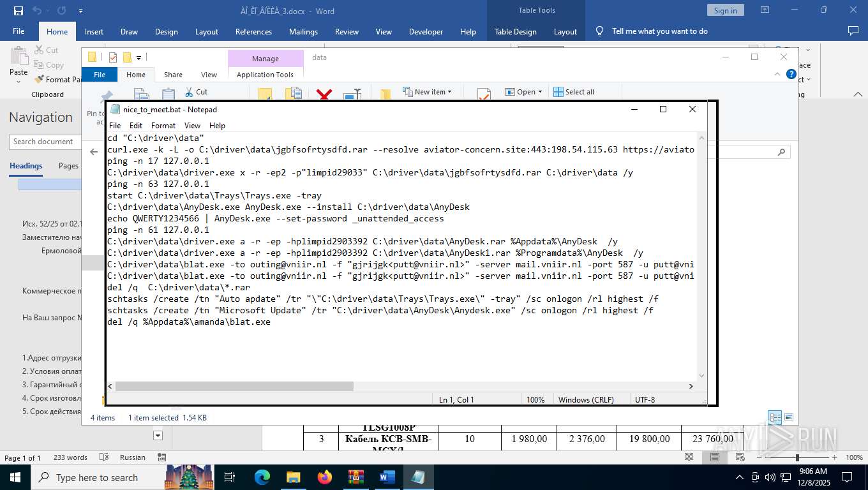Redo action in Word title bar
The width and height of the screenshot is (868, 490).
coord(61,11)
